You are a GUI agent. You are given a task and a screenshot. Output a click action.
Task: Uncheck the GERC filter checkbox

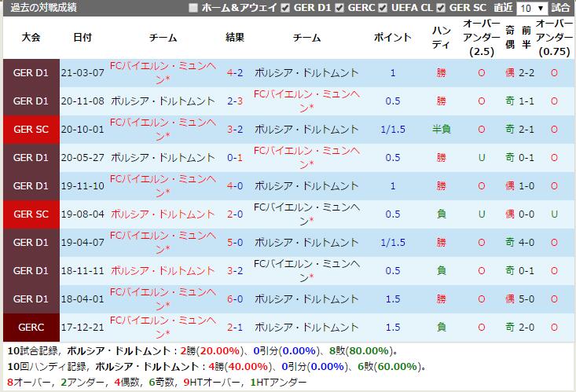click(339, 8)
